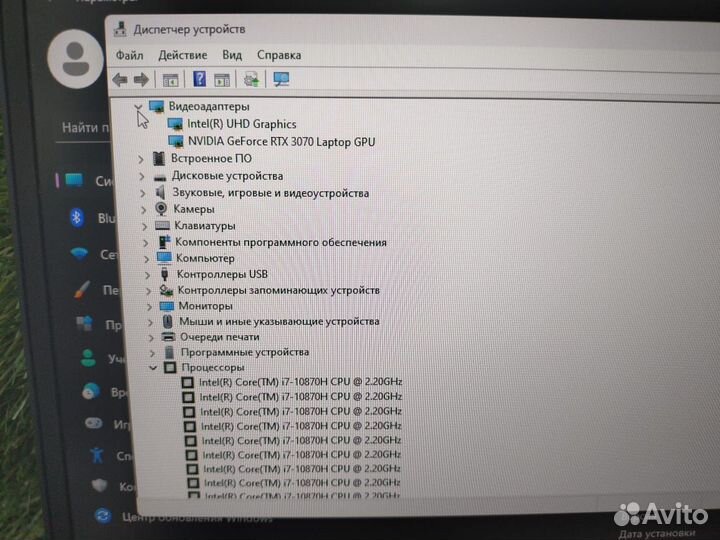Click the mouse icon for Мыши row
Image resolution: width=720 pixels, height=540 pixels.
168,321
